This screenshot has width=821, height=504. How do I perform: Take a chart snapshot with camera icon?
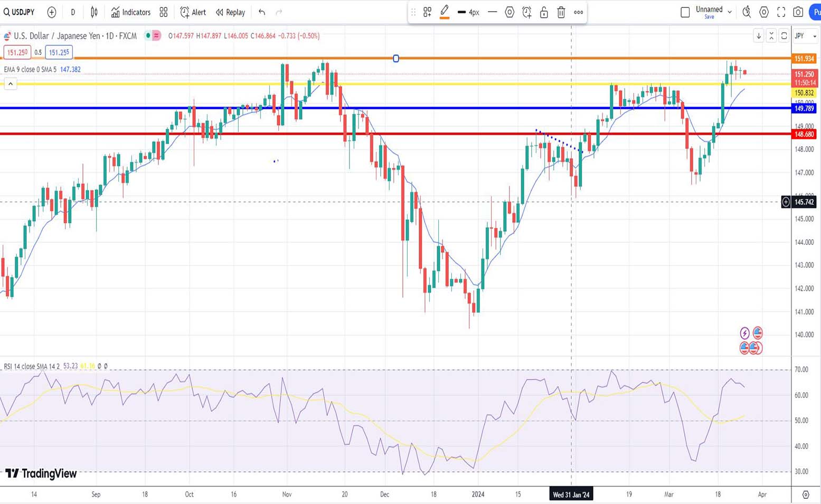pyautogui.click(x=798, y=12)
